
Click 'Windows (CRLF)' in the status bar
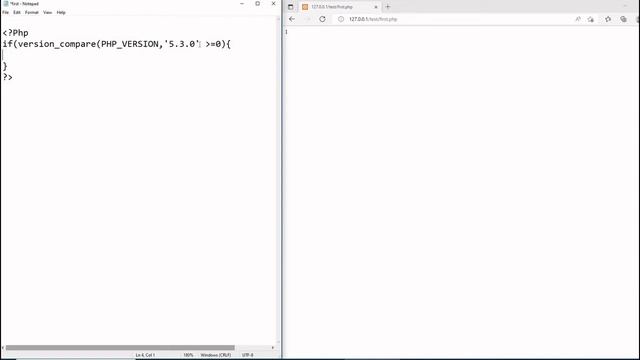tap(216, 355)
